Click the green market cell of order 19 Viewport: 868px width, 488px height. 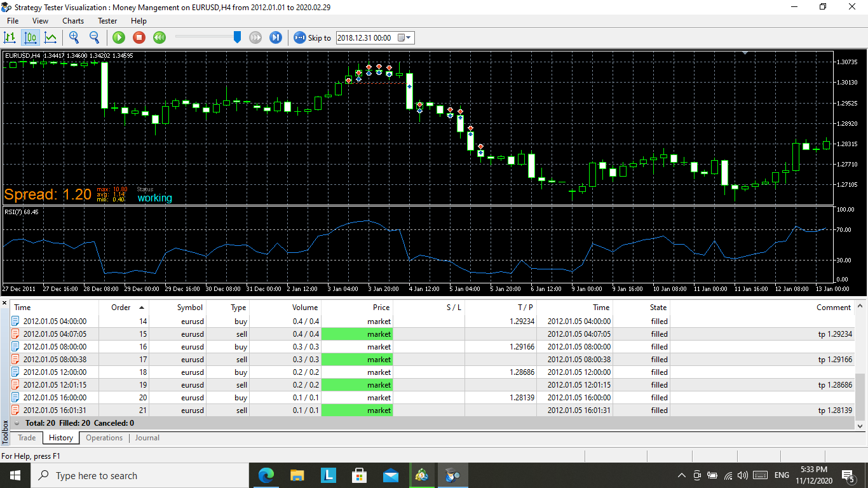tap(357, 385)
